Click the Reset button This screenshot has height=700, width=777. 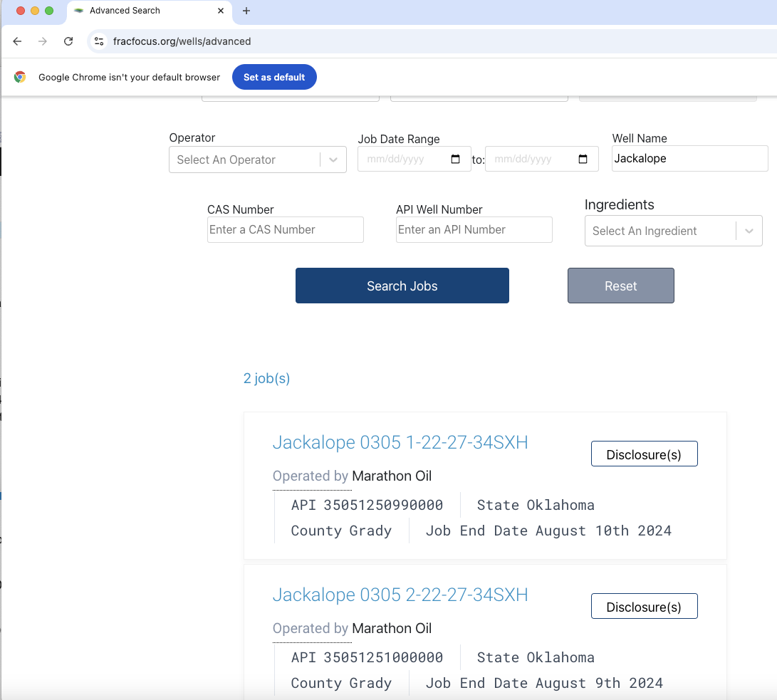tap(620, 286)
